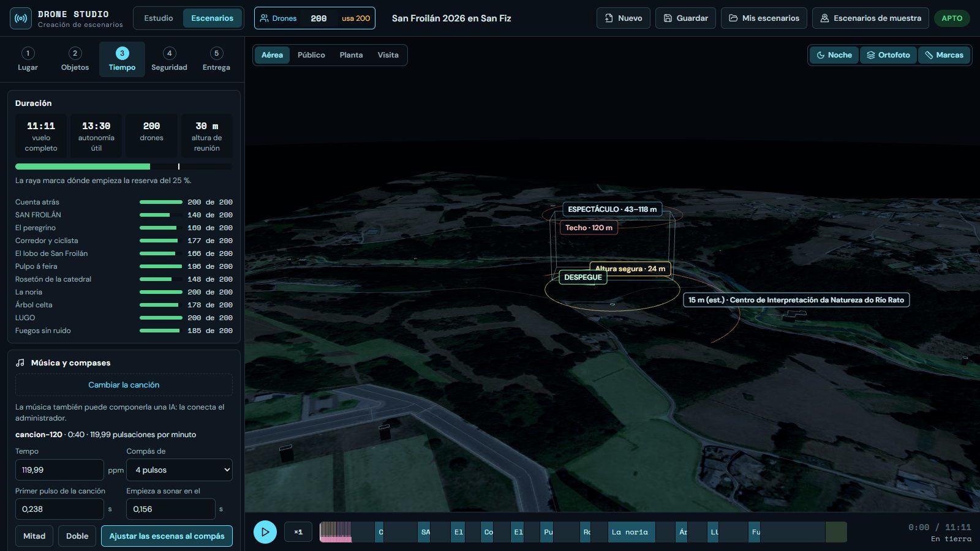Image resolution: width=980 pixels, height=551 pixels.
Task: Click the Drones people icon
Action: (265, 18)
